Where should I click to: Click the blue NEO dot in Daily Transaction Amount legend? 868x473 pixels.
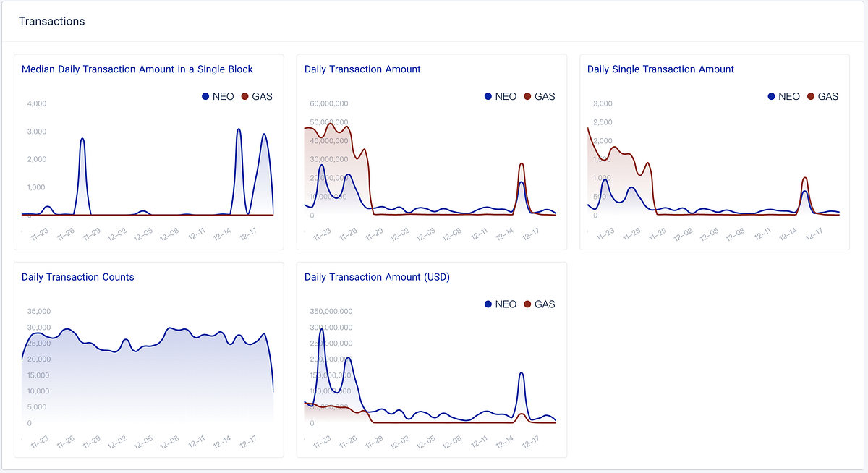click(x=488, y=95)
